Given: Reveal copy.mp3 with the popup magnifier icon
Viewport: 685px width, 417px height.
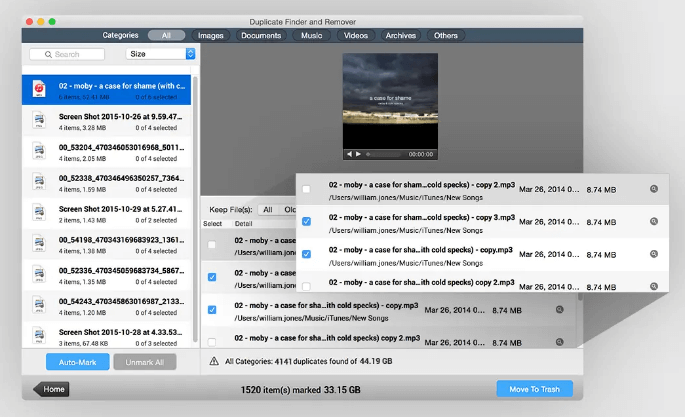Looking at the screenshot, I should pyautogui.click(x=654, y=254).
